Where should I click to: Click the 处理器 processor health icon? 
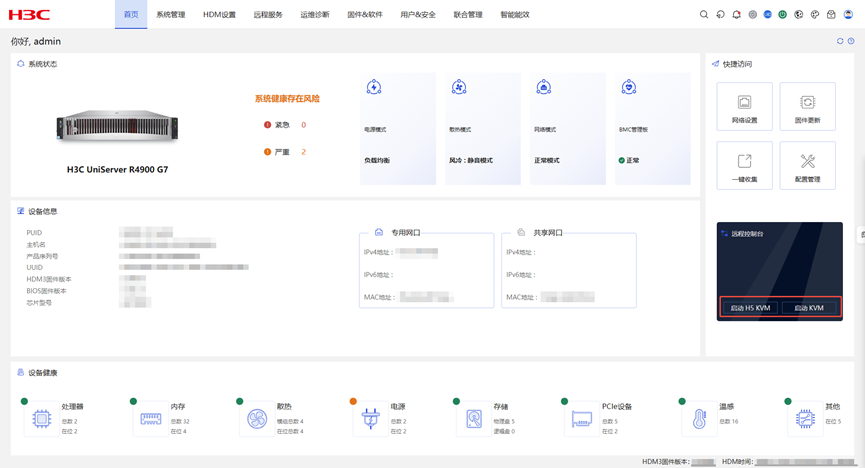coord(41,420)
